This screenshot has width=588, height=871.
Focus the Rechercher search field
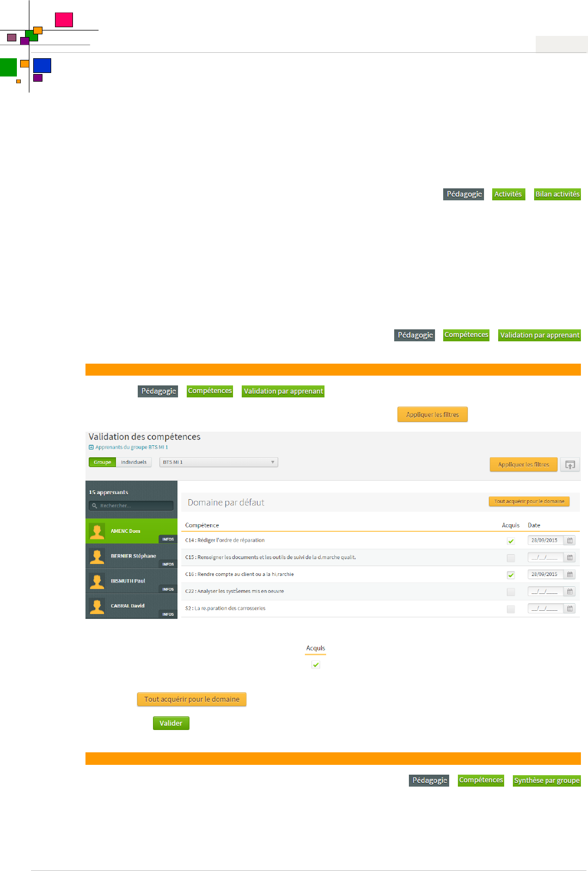click(x=131, y=506)
